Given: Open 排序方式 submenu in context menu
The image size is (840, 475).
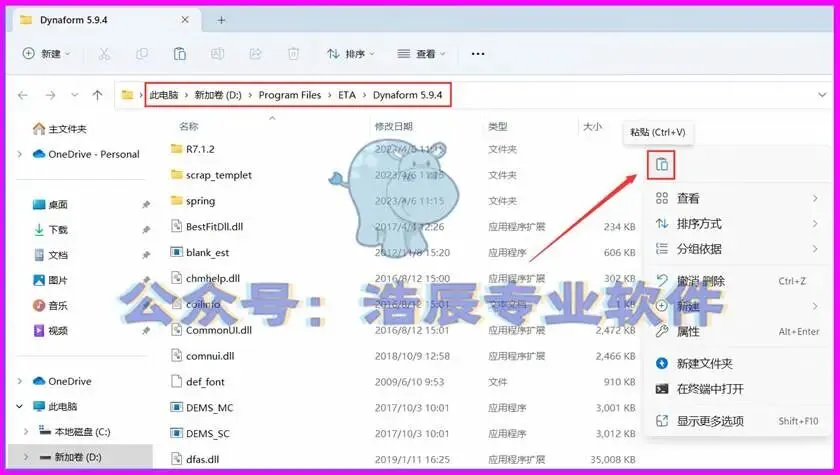Looking at the screenshot, I should pos(737,224).
